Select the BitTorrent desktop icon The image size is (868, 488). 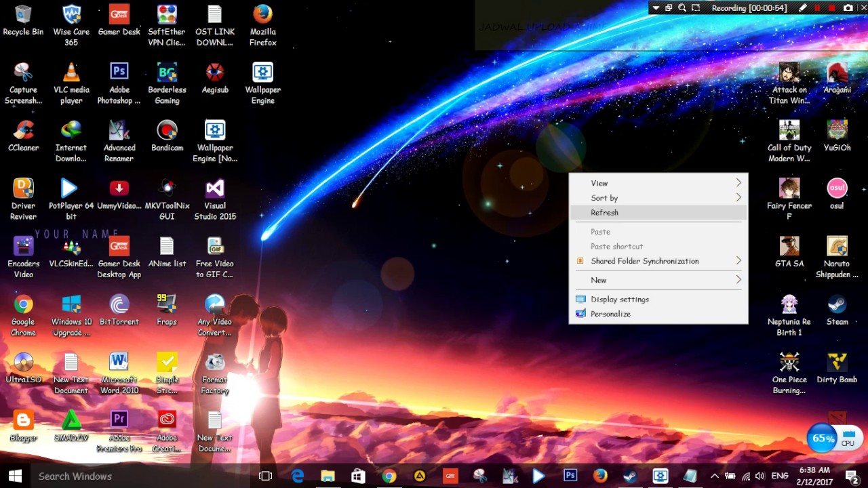119,310
